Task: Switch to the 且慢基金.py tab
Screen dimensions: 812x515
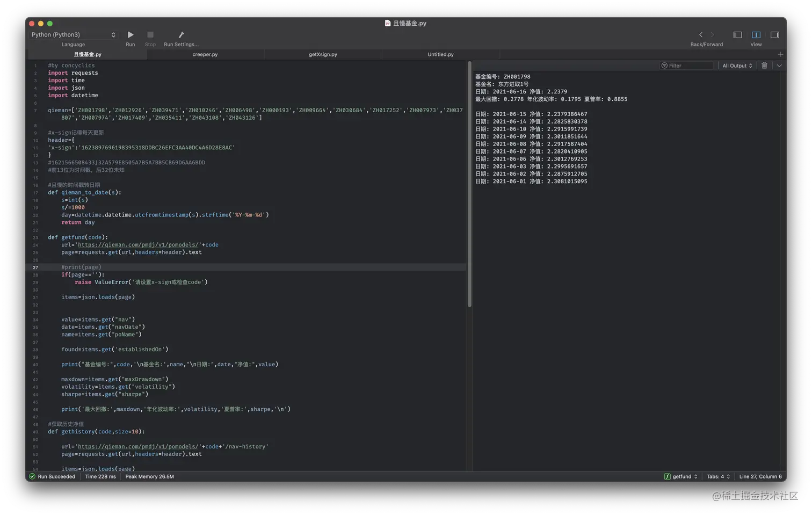Action: point(88,54)
